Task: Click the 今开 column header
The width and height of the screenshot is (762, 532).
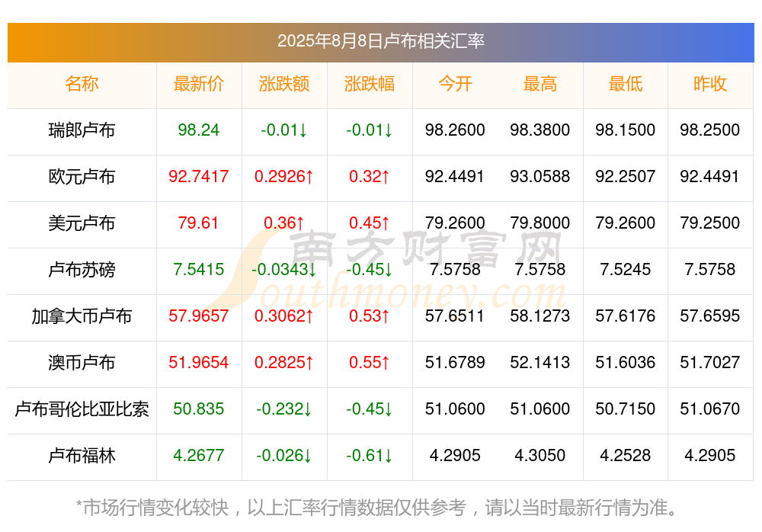Action: pyautogui.click(x=455, y=84)
